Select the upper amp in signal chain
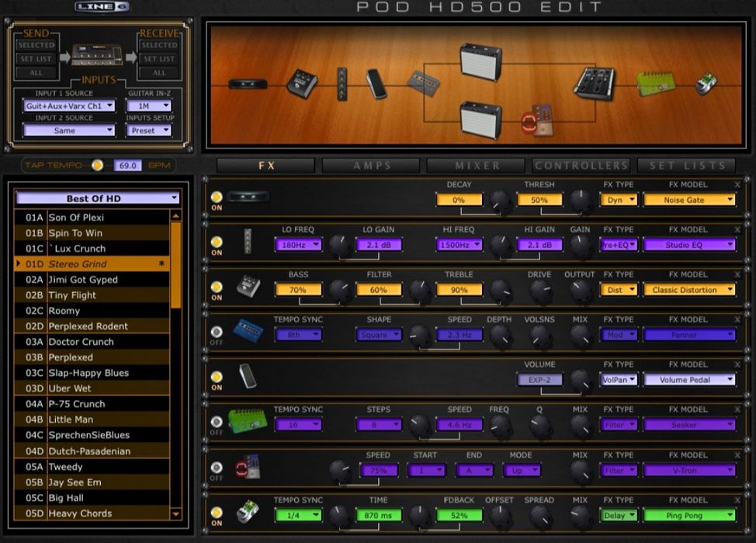This screenshot has height=543, width=756. pyautogui.click(x=480, y=62)
